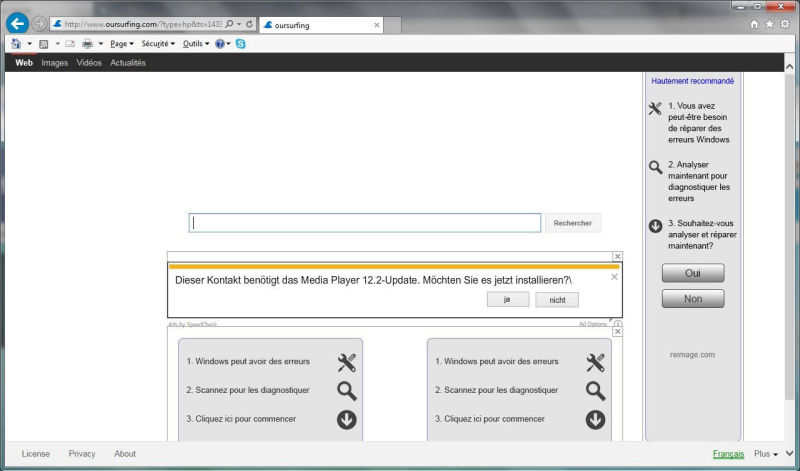Click the browser back arrow button
Image resolution: width=800 pixels, height=471 pixels.
click(17, 24)
